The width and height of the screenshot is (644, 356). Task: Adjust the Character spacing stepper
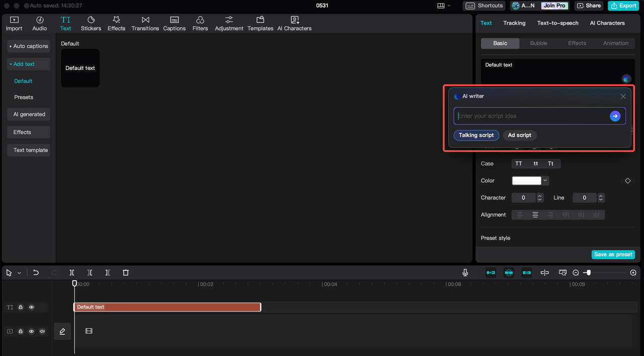click(x=540, y=198)
